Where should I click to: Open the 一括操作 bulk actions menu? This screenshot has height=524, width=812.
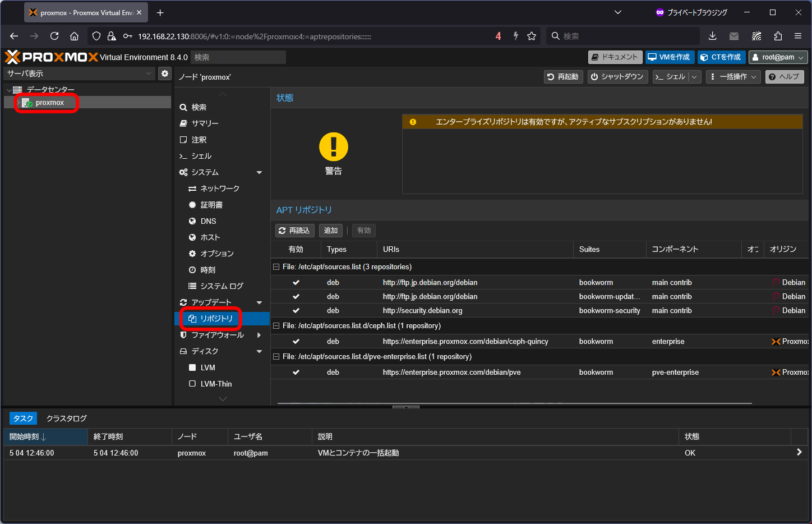click(733, 77)
